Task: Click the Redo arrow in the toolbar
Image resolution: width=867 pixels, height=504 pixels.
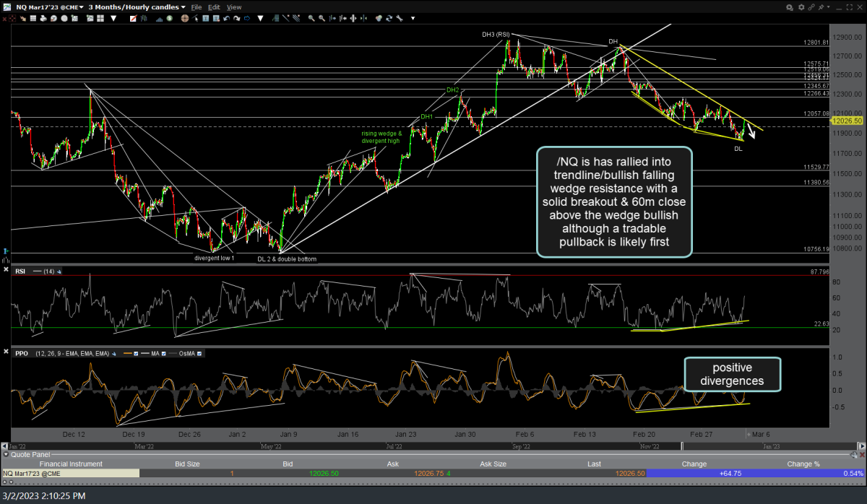Action: (x=236, y=17)
